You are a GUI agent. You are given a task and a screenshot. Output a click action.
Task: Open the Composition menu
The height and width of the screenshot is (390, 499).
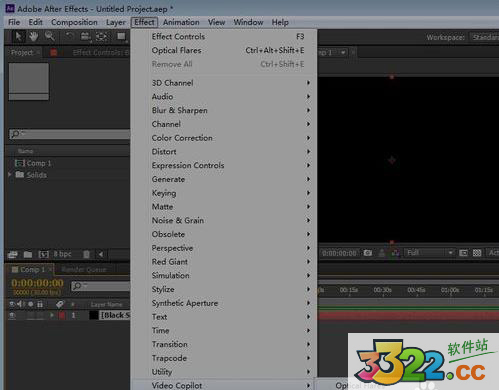tap(74, 22)
